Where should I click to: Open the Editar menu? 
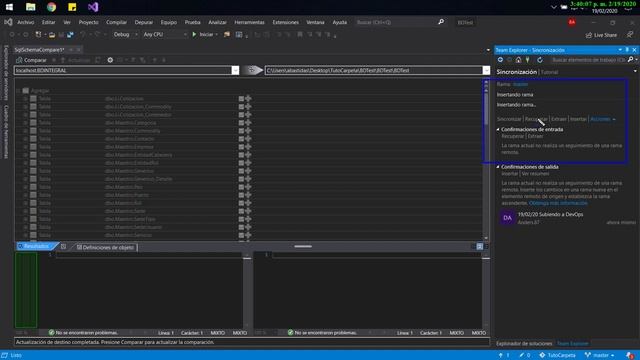coord(48,22)
